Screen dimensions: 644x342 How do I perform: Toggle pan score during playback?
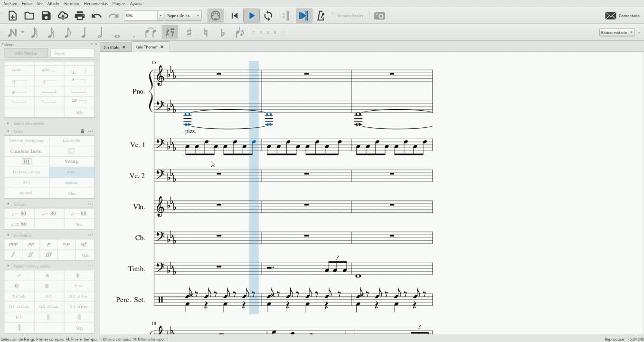303,16
